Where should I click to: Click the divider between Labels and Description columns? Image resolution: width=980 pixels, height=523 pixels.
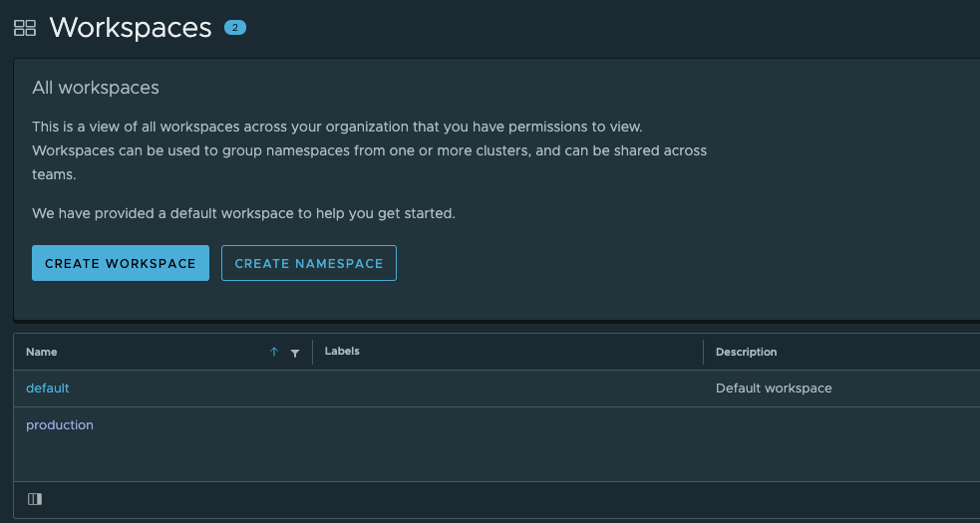point(703,352)
